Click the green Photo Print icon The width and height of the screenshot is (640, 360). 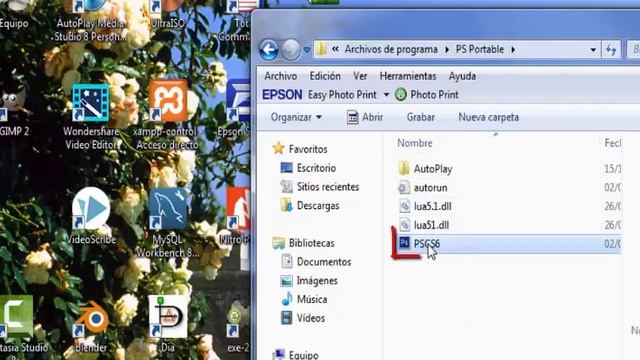(401, 95)
